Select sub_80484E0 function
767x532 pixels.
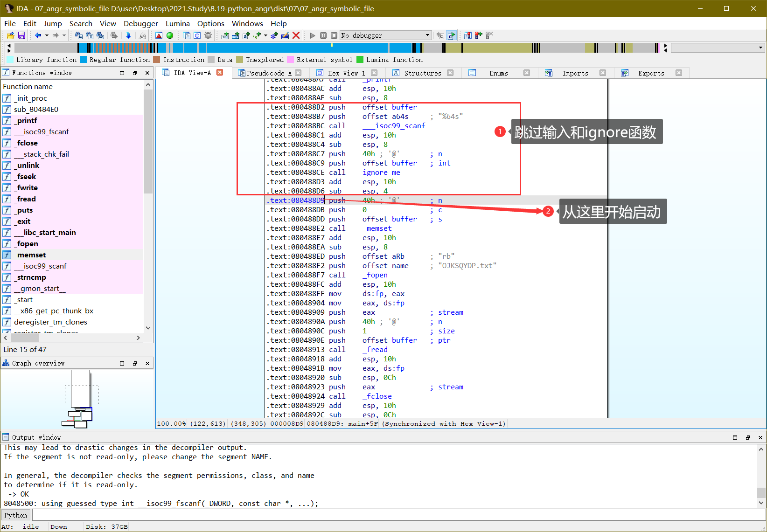click(72, 109)
